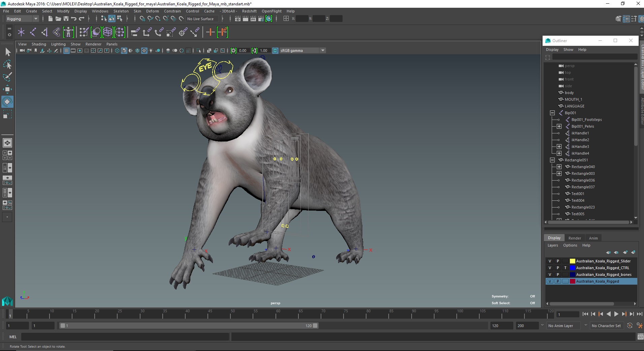Screen dimensions: 644x351
Task: Click the Save Scene disk icon
Action: [x=66, y=19]
